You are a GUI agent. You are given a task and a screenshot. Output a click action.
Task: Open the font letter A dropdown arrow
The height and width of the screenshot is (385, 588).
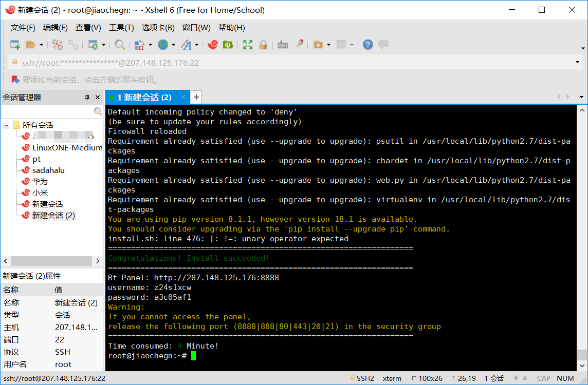point(196,45)
